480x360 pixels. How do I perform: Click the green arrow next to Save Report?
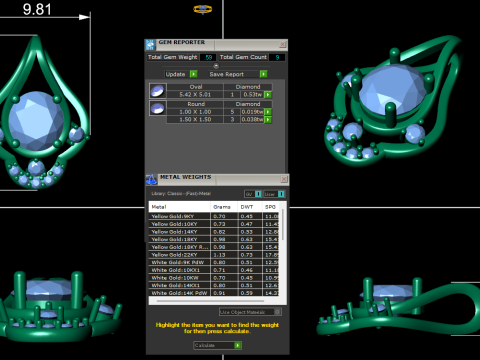tap(263, 74)
